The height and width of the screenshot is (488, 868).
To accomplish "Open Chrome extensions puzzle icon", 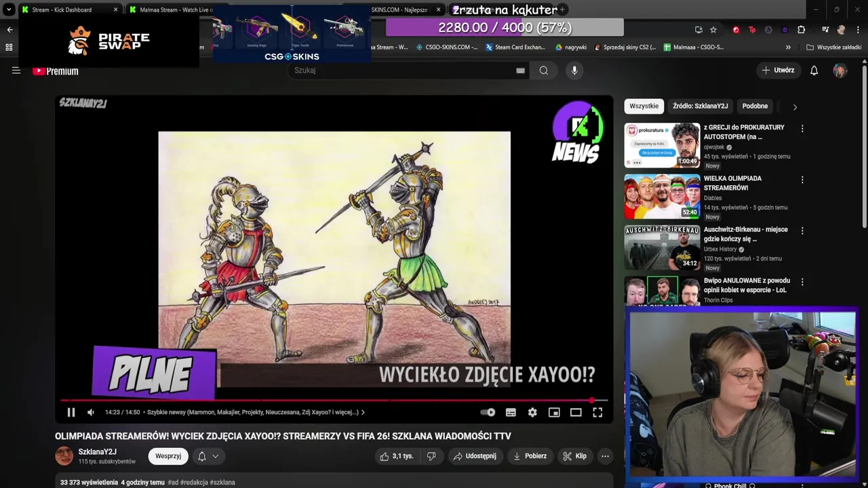I will (x=801, y=30).
